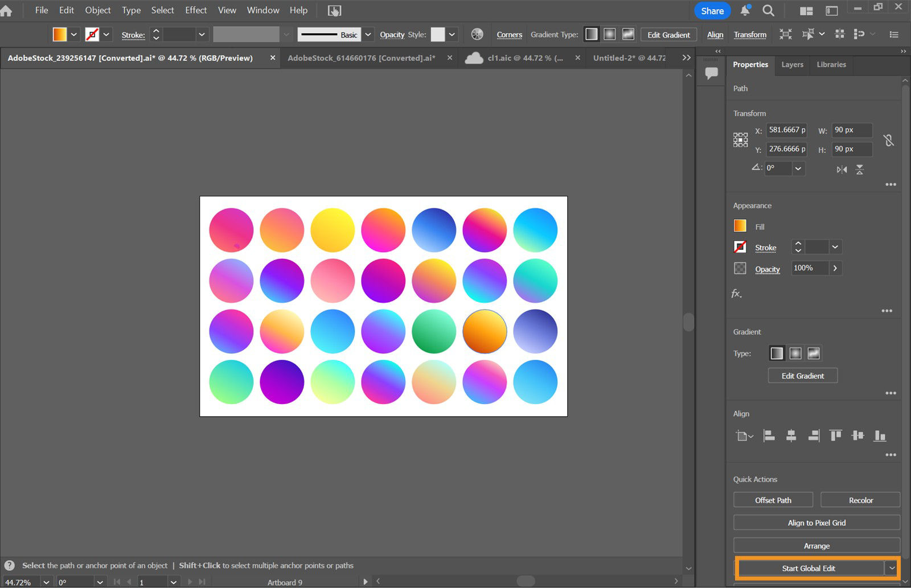This screenshot has height=588, width=911.
Task: Click the Offset Path button
Action: (773, 500)
